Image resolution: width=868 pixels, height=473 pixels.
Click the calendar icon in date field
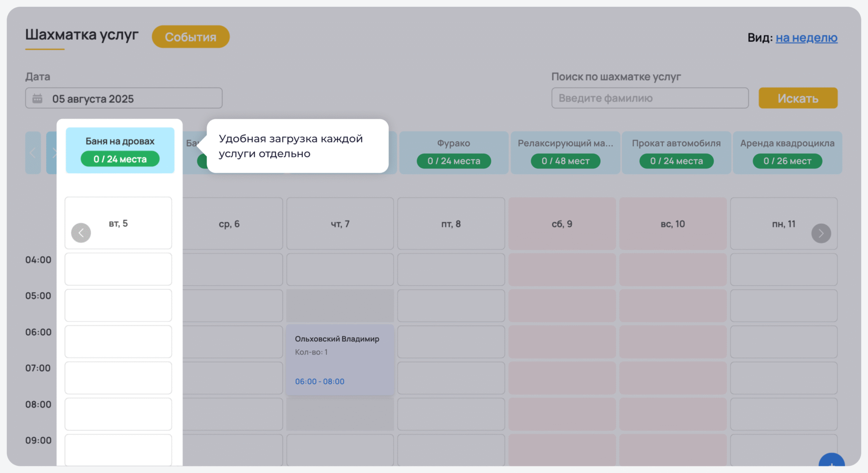[38, 98]
